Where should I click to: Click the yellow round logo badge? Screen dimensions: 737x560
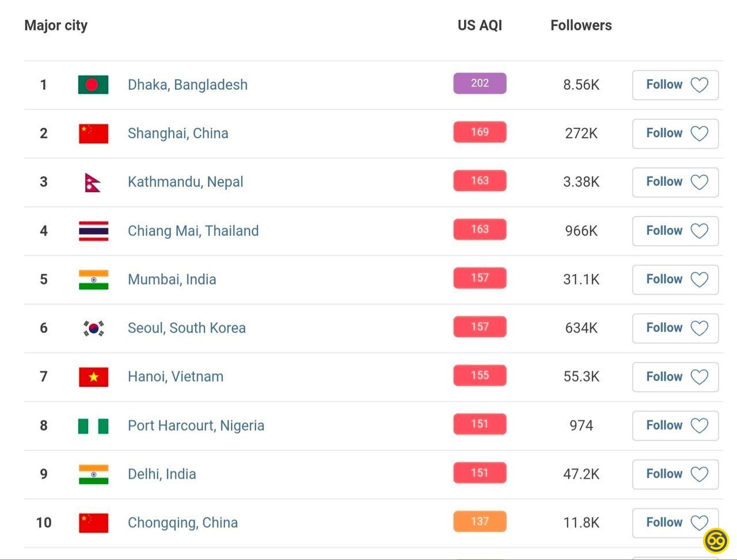716,540
